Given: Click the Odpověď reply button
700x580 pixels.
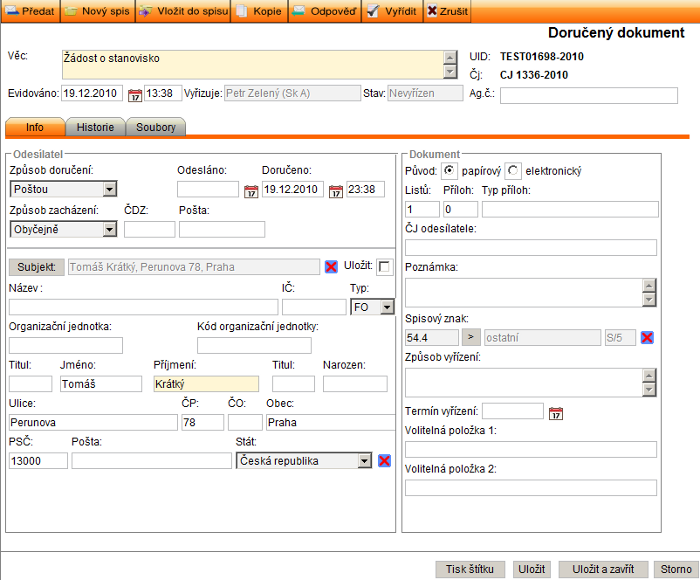Looking at the screenshot, I should [x=325, y=11].
